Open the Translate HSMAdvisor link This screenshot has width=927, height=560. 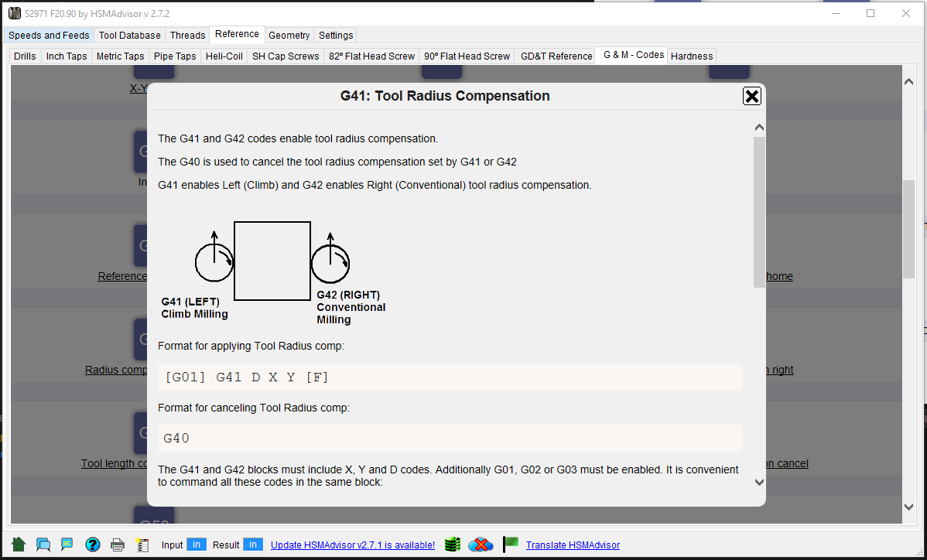pos(573,545)
